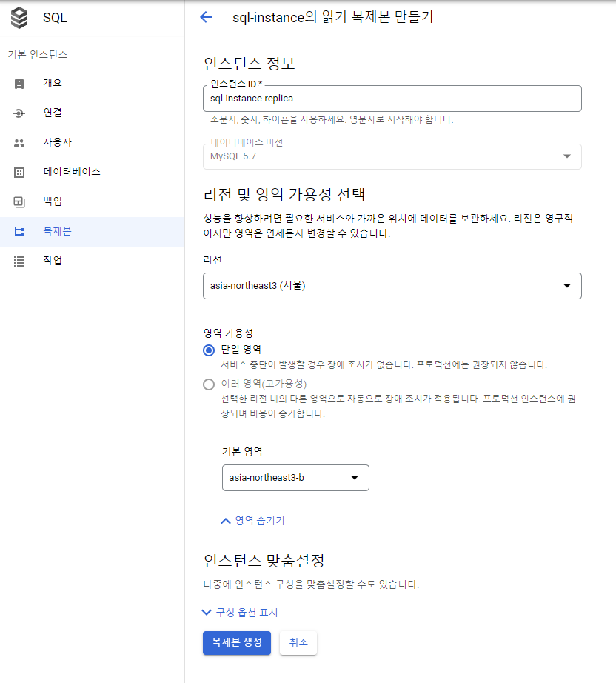Click the 백업 backup icon in sidebar
616x683 pixels.
click(19, 201)
